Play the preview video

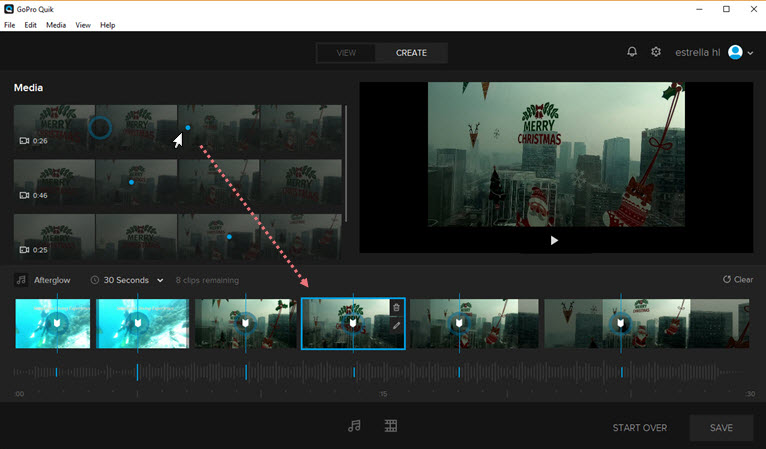pyautogui.click(x=555, y=240)
